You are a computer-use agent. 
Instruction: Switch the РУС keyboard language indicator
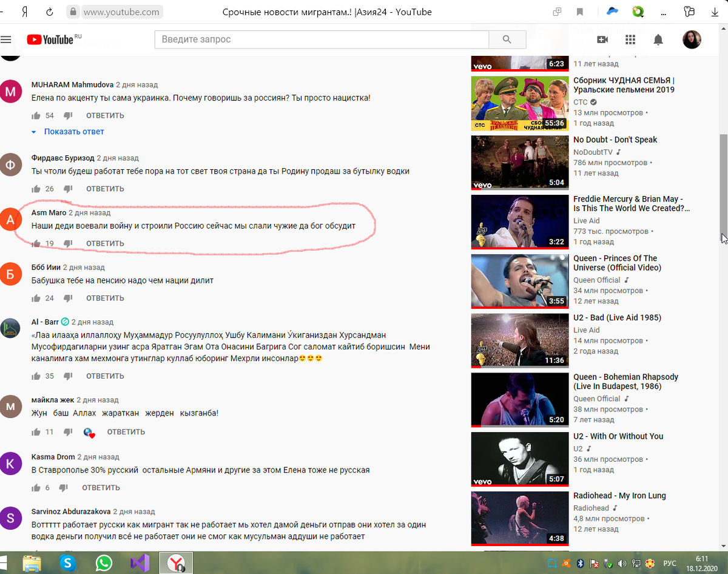(670, 563)
